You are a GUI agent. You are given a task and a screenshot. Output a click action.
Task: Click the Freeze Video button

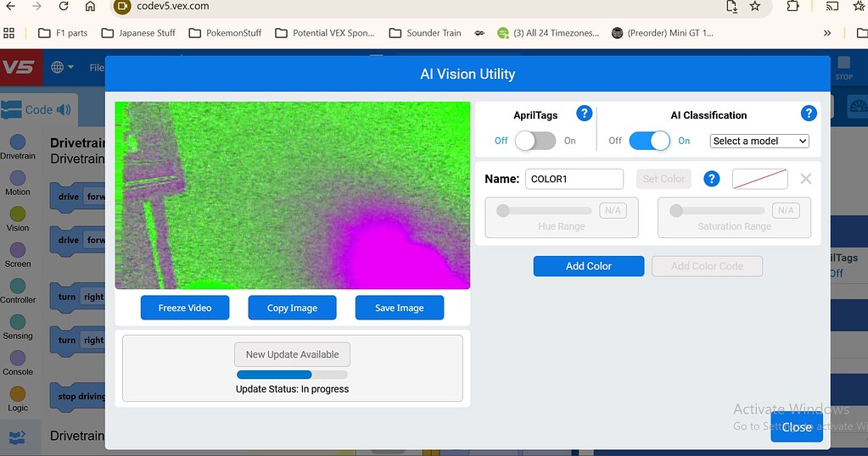(185, 308)
